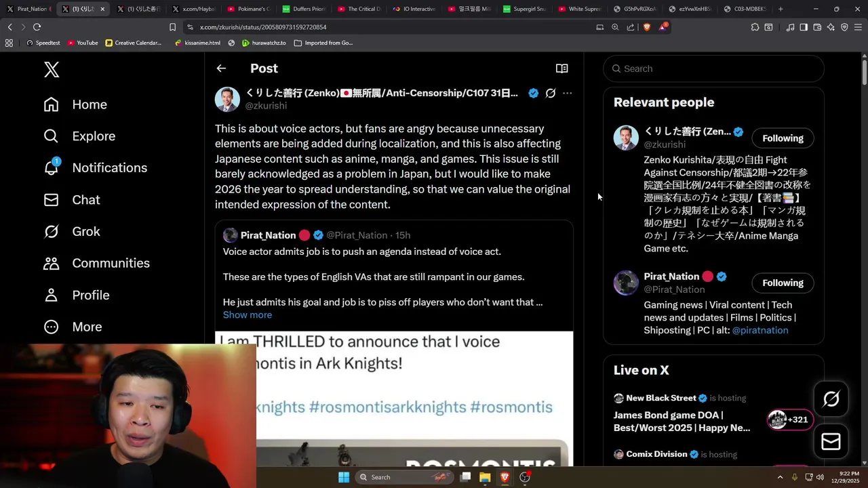
Task: Open Pirat_Nation in Relevant people
Action: coord(671,277)
